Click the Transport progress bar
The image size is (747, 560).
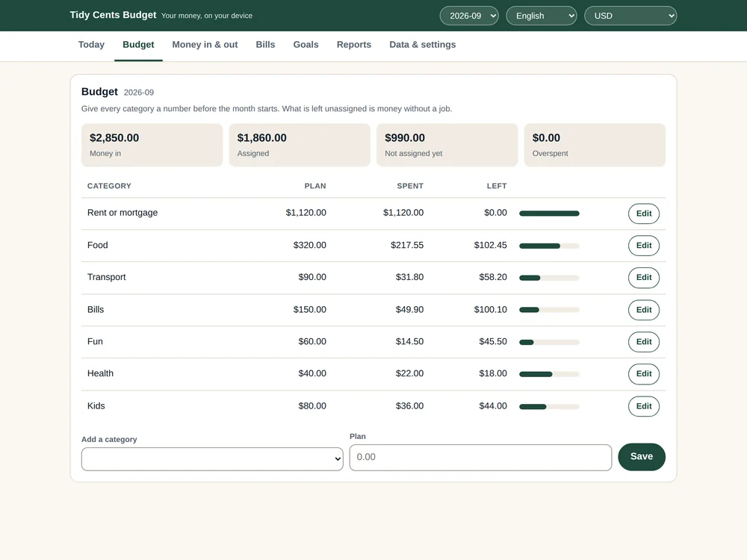(549, 278)
